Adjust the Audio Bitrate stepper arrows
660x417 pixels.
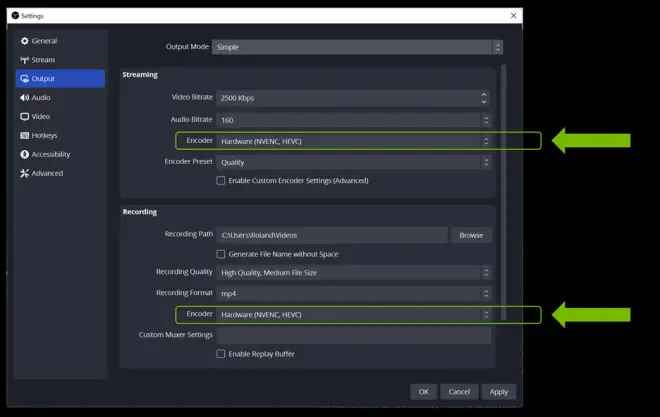(x=486, y=120)
